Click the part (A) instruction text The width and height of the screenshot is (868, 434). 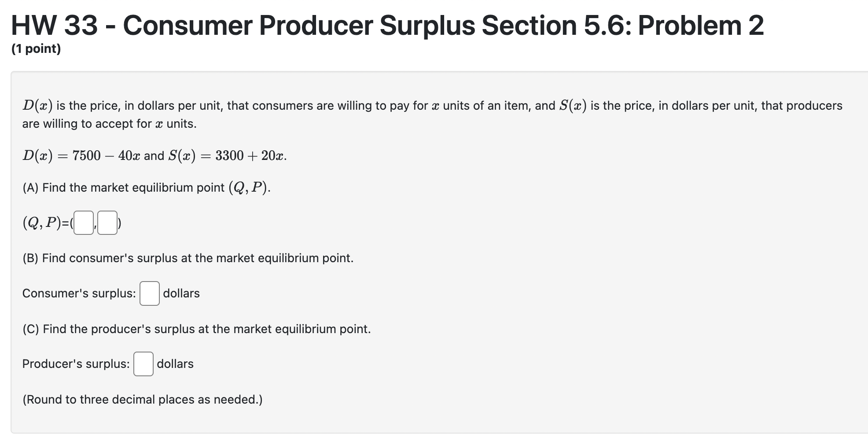click(x=145, y=187)
